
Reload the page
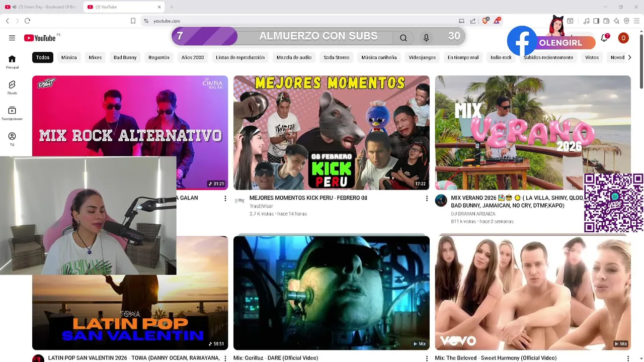27,21
